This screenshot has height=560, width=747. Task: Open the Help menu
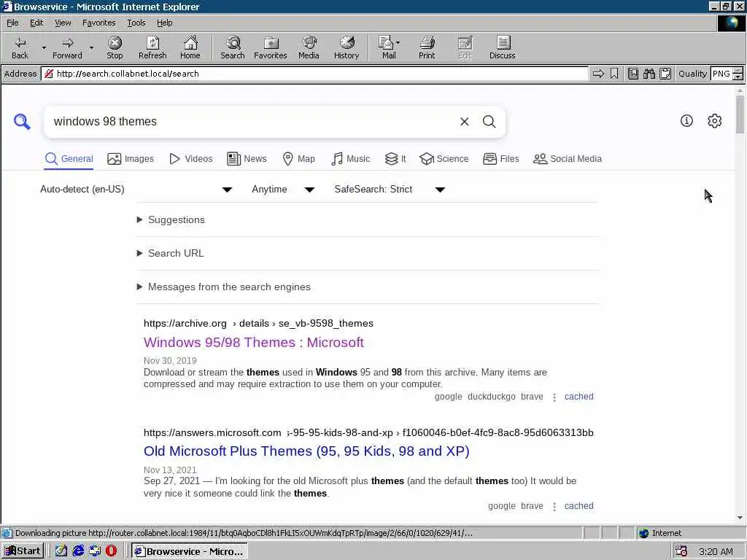coord(164,23)
